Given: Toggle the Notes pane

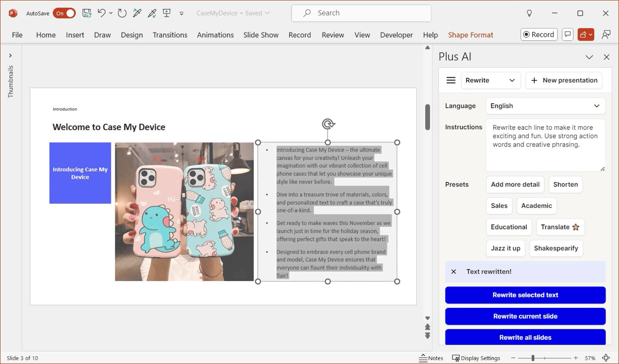Looking at the screenshot, I should tap(431, 358).
